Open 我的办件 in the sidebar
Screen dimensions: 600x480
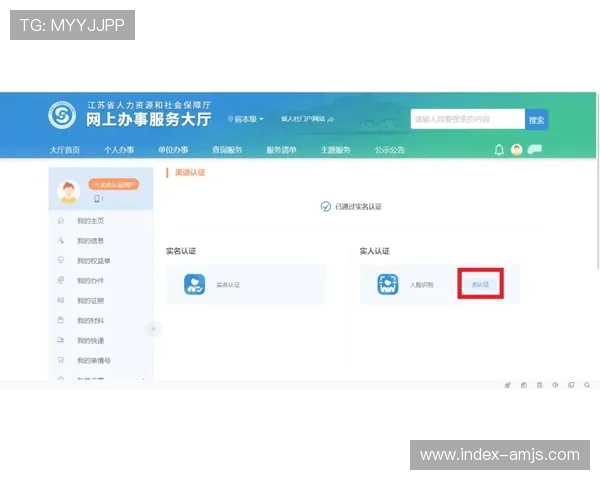tap(90, 281)
